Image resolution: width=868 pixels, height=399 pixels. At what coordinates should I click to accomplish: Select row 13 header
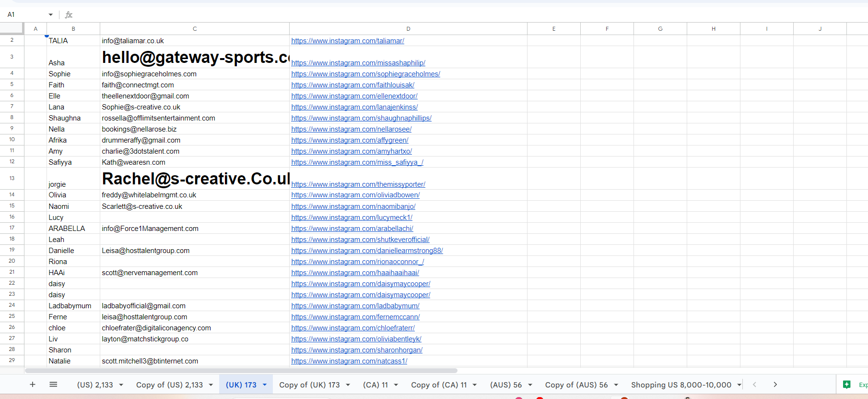[x=12, y=179]
